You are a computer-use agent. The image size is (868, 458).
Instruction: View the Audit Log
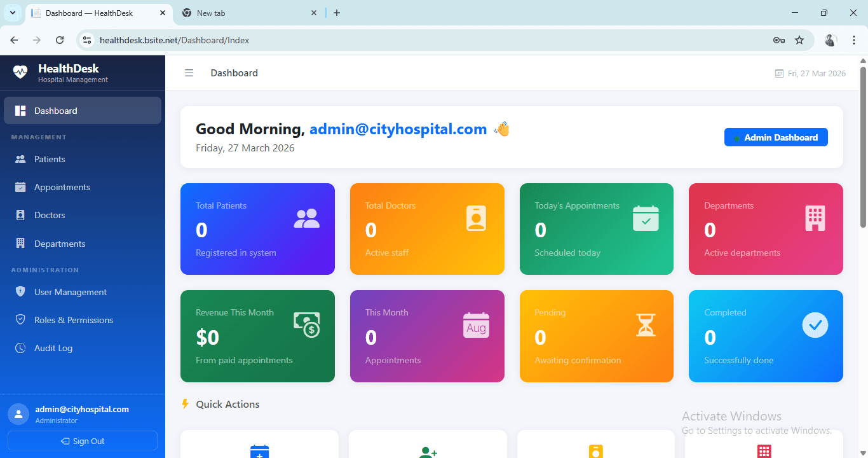[x=83, y=348]
